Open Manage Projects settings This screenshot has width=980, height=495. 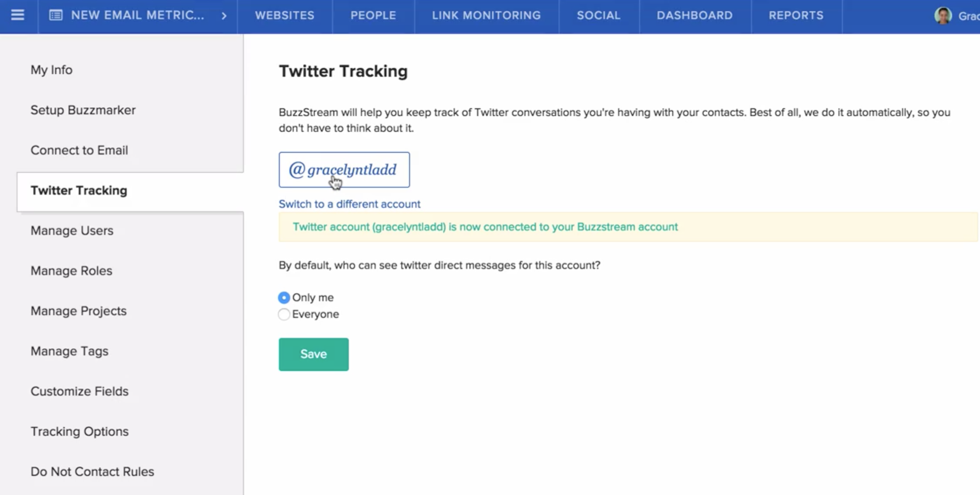78,310
